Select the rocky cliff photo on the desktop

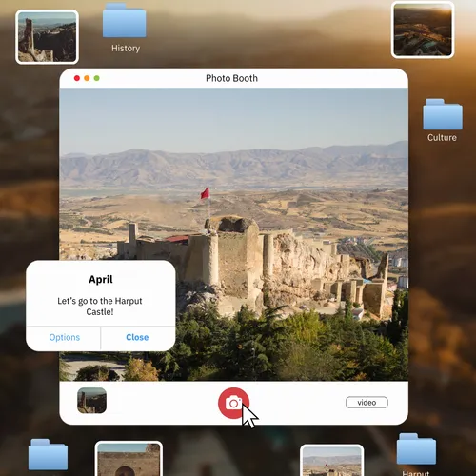pos(47,37)
